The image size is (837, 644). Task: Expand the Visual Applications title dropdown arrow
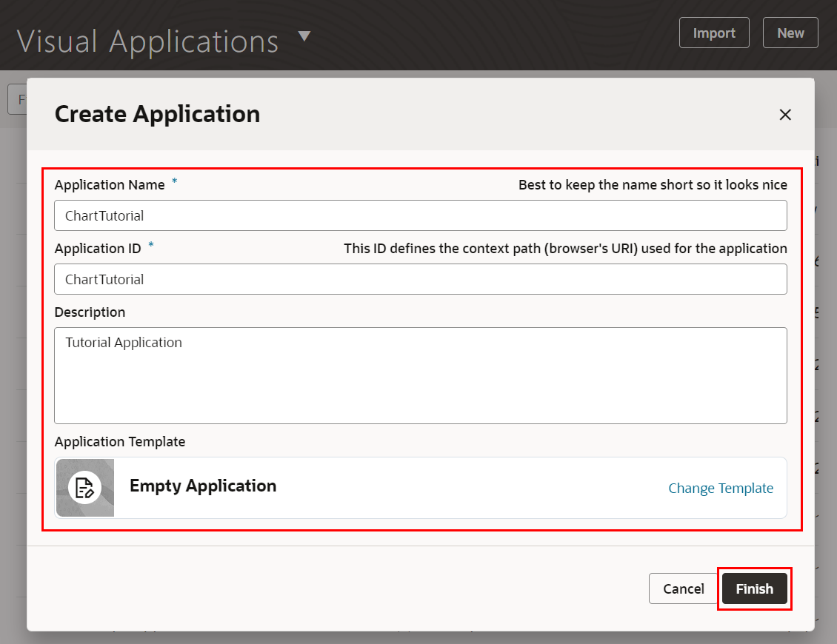304,37
